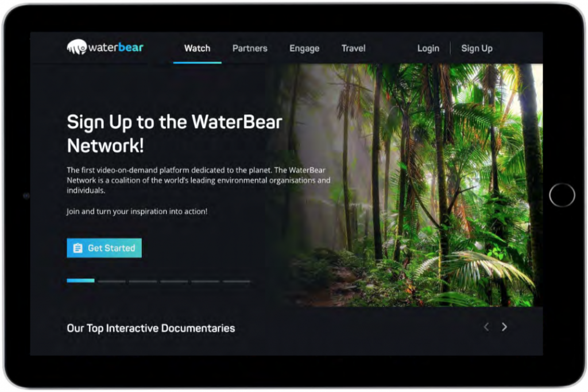Viewport: 588px width, 392px height.
Task: Click the Login link
Action: [x=428, y=48]
